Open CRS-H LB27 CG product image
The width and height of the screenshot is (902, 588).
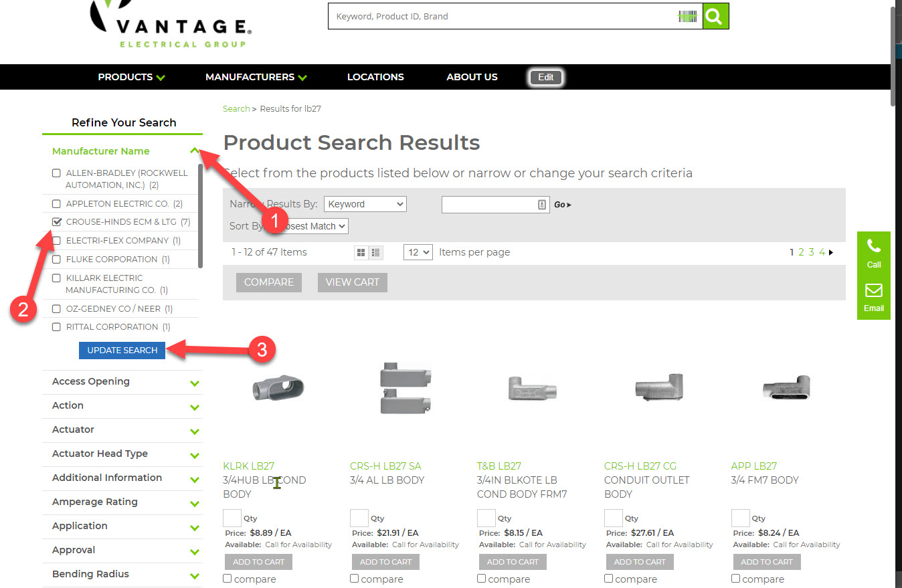click(x=660, y=389)
